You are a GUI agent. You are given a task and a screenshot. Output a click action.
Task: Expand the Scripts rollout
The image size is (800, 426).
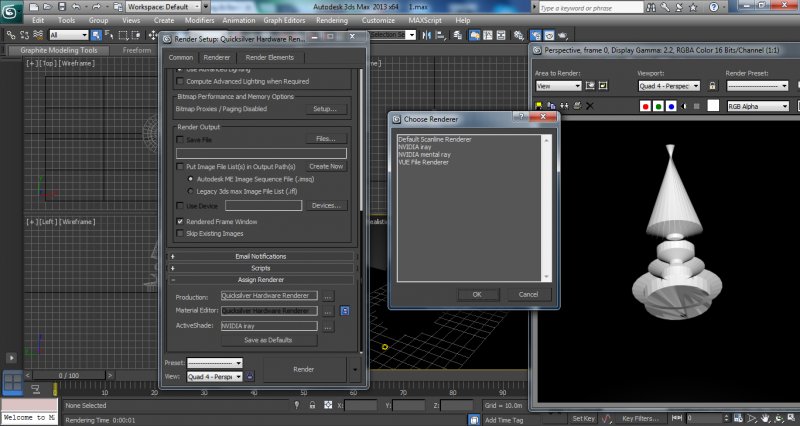[261, 268]
